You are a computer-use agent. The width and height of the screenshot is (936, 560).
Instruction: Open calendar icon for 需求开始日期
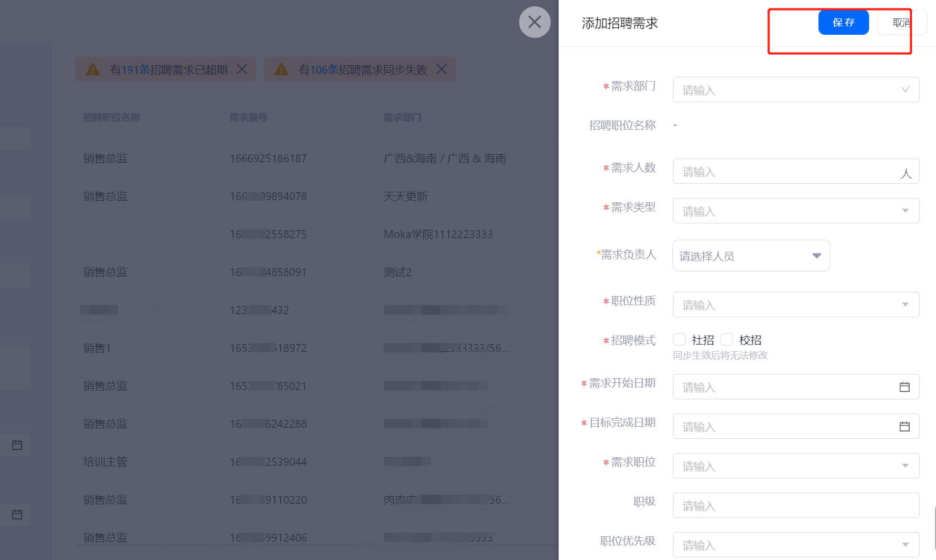(904, 387)
